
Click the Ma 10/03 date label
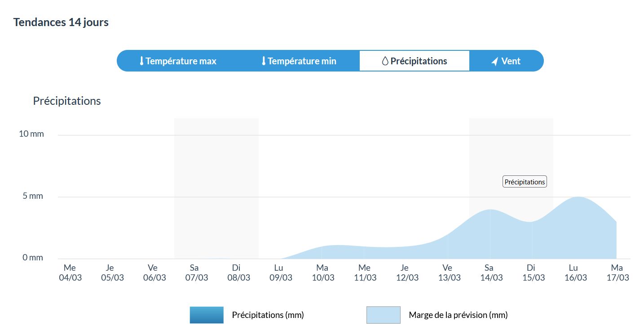tap(323, 273)
